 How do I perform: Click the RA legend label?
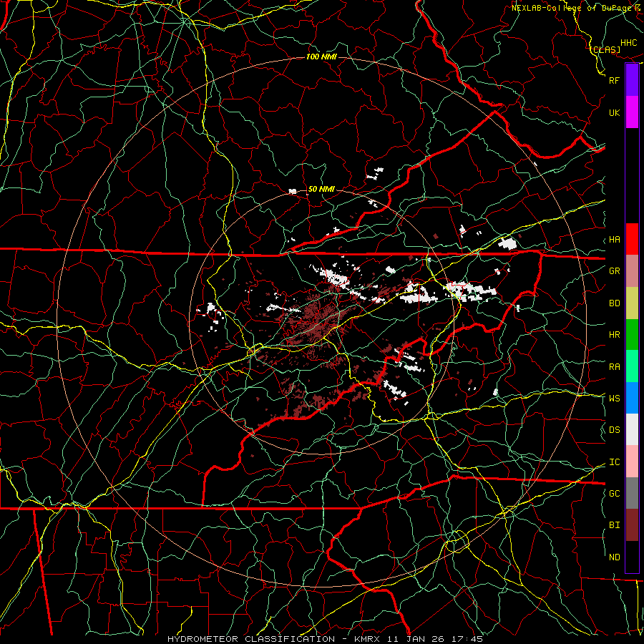pyautogui.click(x=614, y=367)
